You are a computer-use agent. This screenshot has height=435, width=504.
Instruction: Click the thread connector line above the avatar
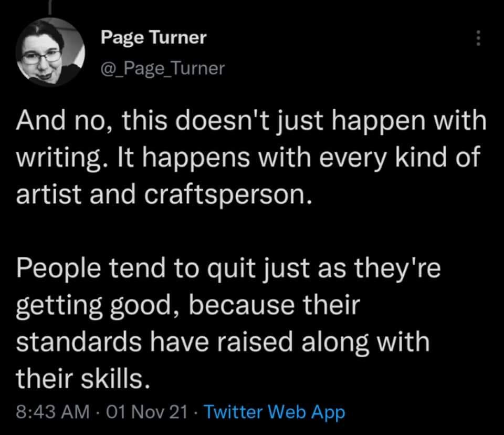pos(50,7)
